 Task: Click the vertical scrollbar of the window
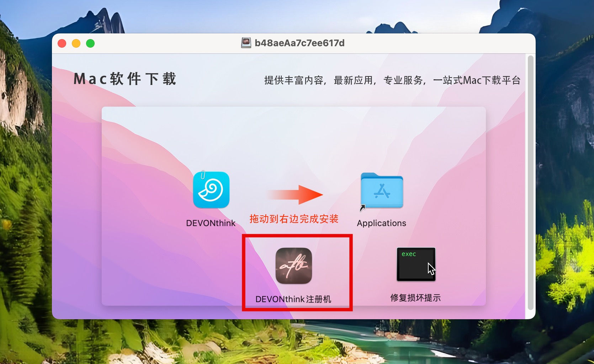[x=530, y=182]
